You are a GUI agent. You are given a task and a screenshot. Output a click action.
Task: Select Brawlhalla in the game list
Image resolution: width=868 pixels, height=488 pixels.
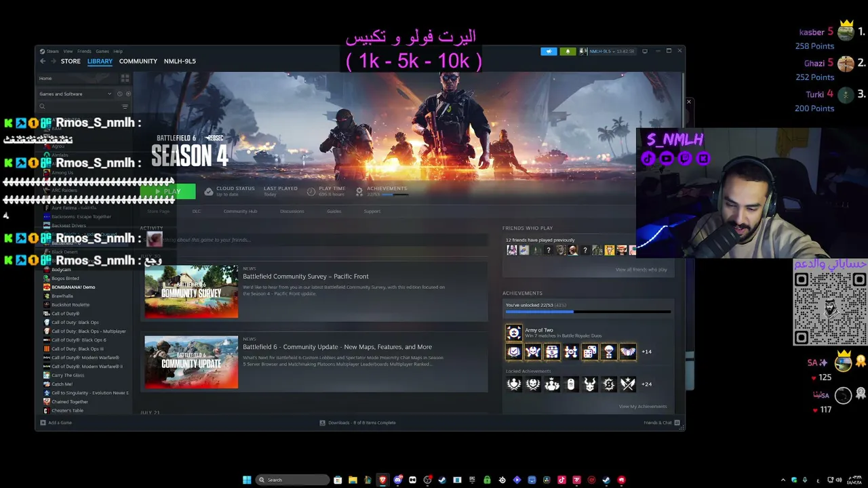62,296
